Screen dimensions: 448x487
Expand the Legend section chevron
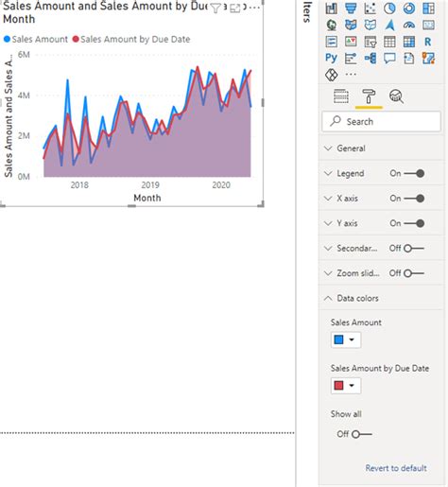click(x=328, y=173)
